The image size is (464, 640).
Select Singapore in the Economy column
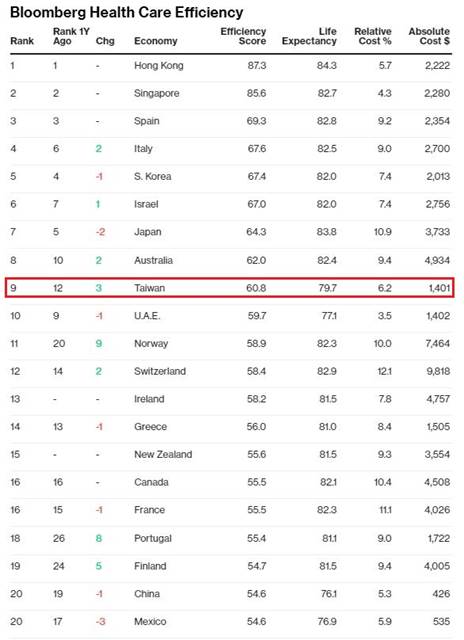tap(157, 93)
